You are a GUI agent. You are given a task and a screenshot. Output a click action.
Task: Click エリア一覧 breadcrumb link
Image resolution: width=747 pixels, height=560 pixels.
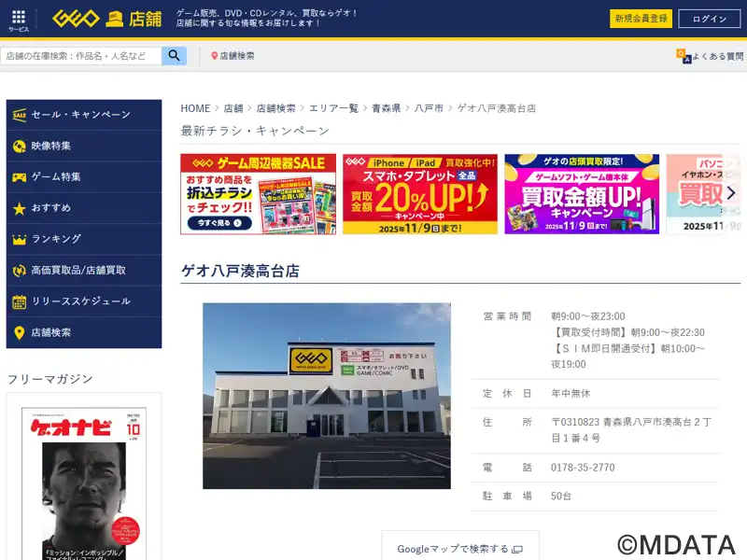click(333, 108)
